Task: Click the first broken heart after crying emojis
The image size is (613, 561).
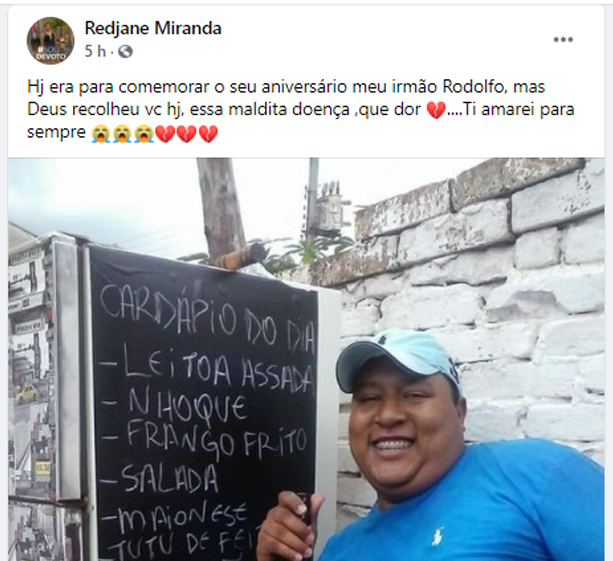Action: (x=165, y=134)
